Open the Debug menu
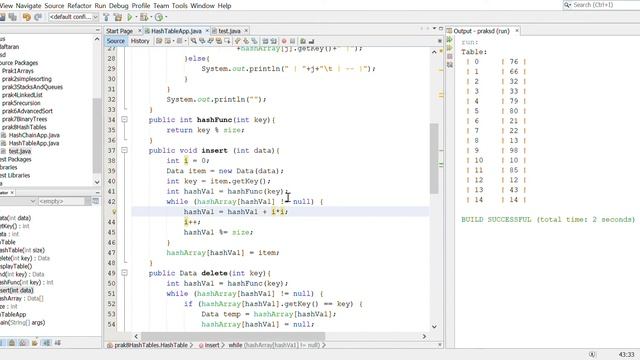Viewport: 640px width, 360px height. coord(119,6)
